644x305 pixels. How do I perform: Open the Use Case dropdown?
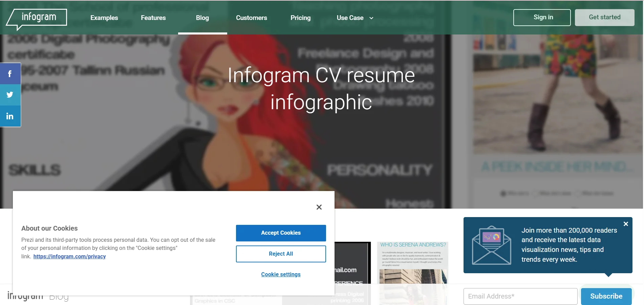coord(353,18)
